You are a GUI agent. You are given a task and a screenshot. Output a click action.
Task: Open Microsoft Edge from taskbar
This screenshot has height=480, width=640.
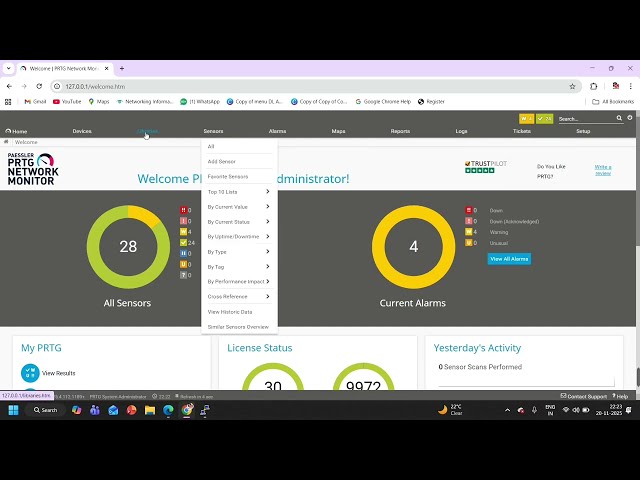[x=168, y=410]
